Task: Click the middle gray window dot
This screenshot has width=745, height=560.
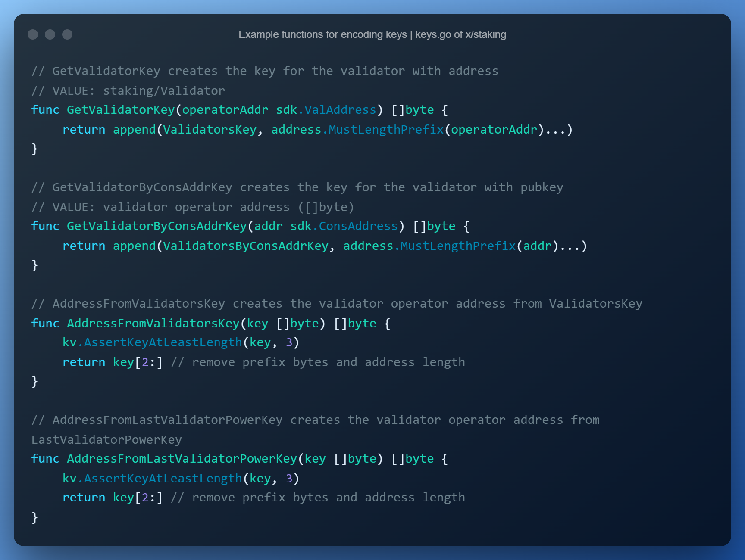Action: pyautogui.click(x=50, y=34)
